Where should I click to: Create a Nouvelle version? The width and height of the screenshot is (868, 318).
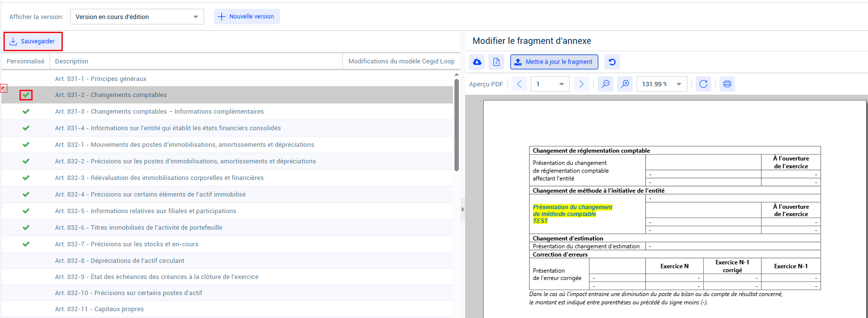pyautogui.click(x=246, y=17)
